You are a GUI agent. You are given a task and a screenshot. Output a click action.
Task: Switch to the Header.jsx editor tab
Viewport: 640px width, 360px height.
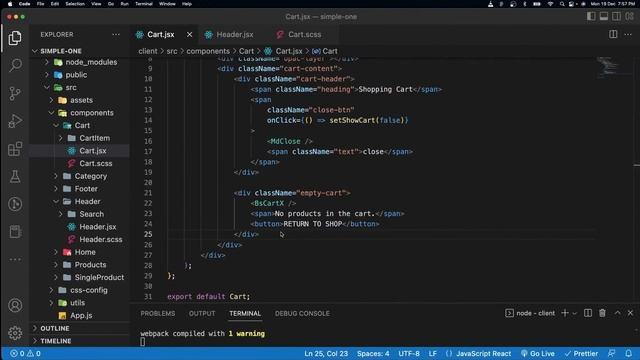tap(235, 35)
